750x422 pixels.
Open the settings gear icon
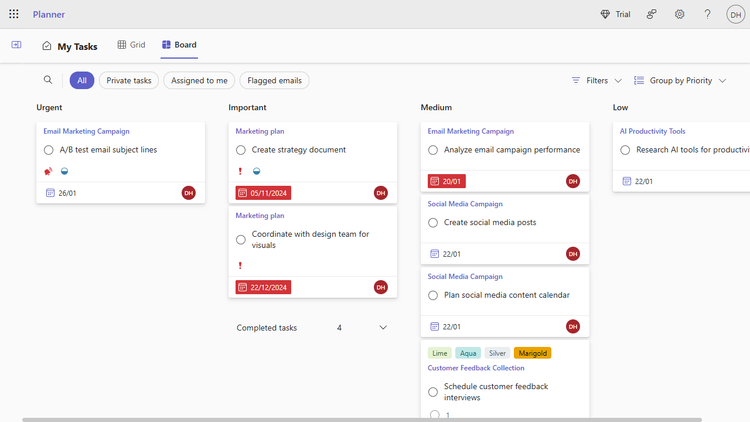click(679, 14)
